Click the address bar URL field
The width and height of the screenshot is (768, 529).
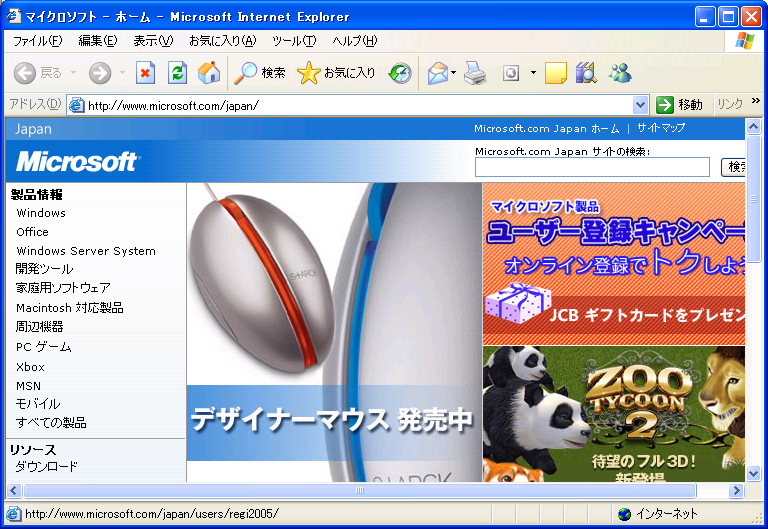point(360,105)
